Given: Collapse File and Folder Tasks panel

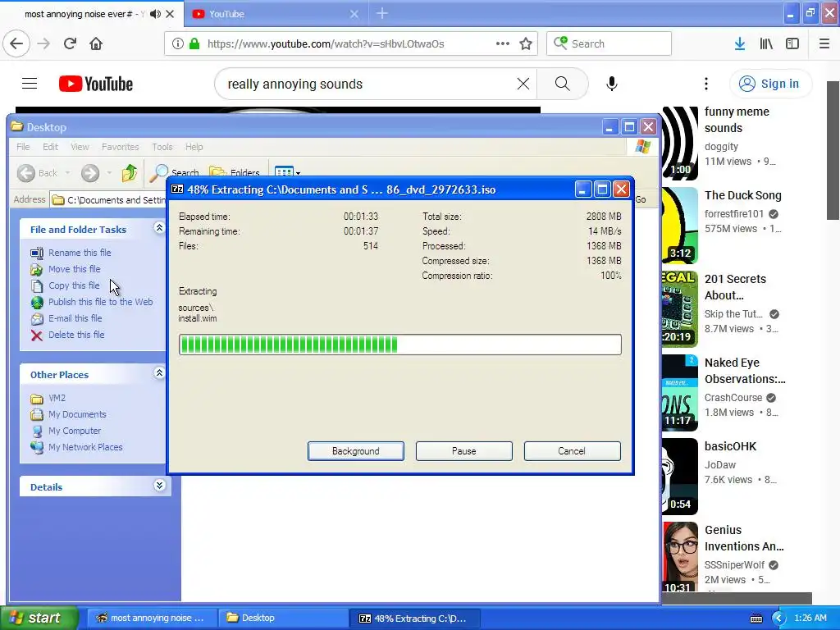Looking at the screenshot, I should 159,228.
